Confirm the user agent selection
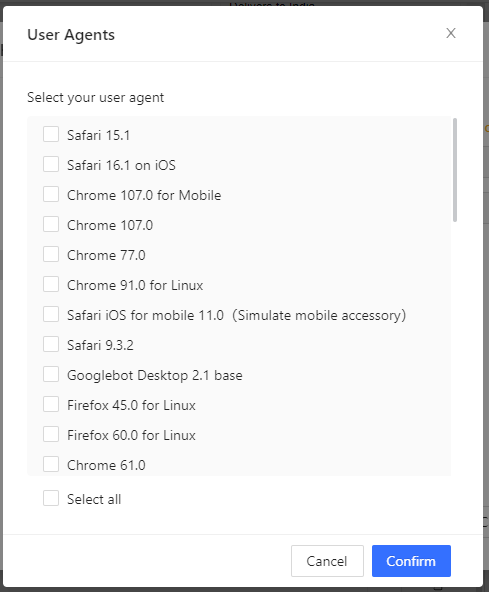 pos(411,561)
